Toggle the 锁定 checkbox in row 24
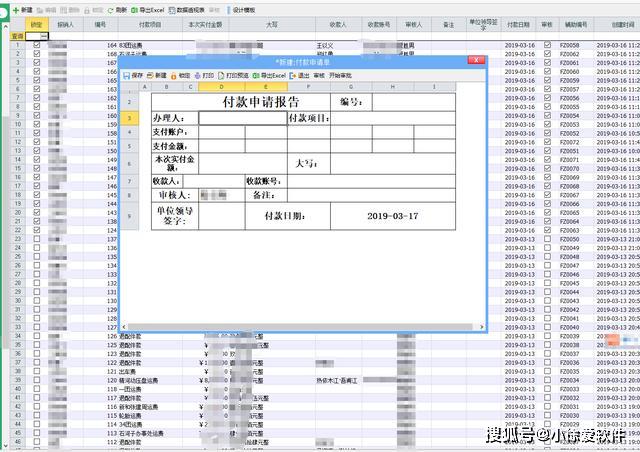640x452 pixels. (x=37, y=247)
